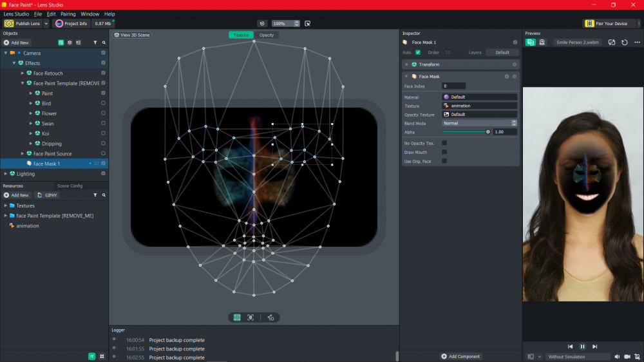This screenshot has height=362, width=644.
Task: Click the reset preview icon
Action: point(624,43)
